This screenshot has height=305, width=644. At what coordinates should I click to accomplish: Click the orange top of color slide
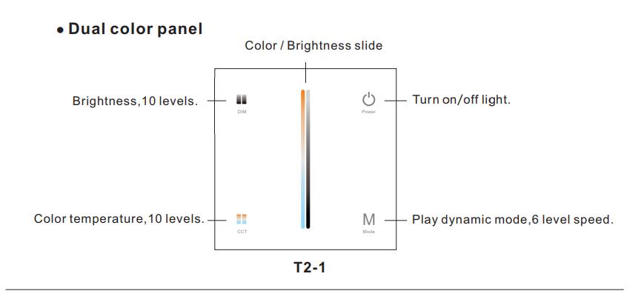(x=302, y=96)
